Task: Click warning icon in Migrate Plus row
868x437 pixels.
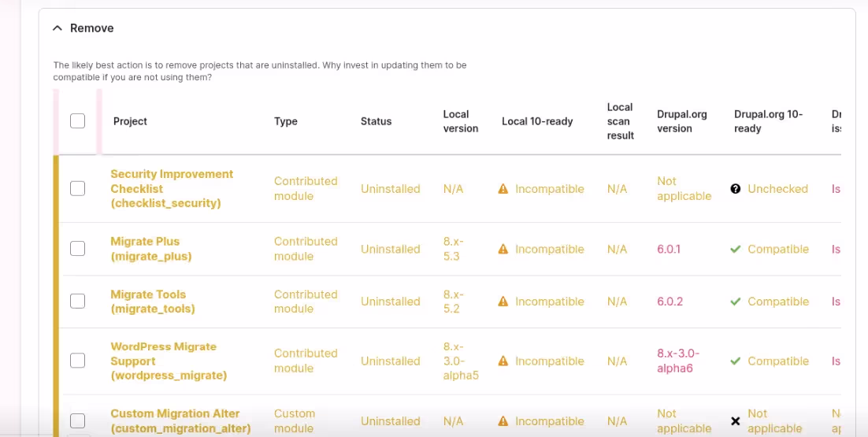Action: [503, 249]
